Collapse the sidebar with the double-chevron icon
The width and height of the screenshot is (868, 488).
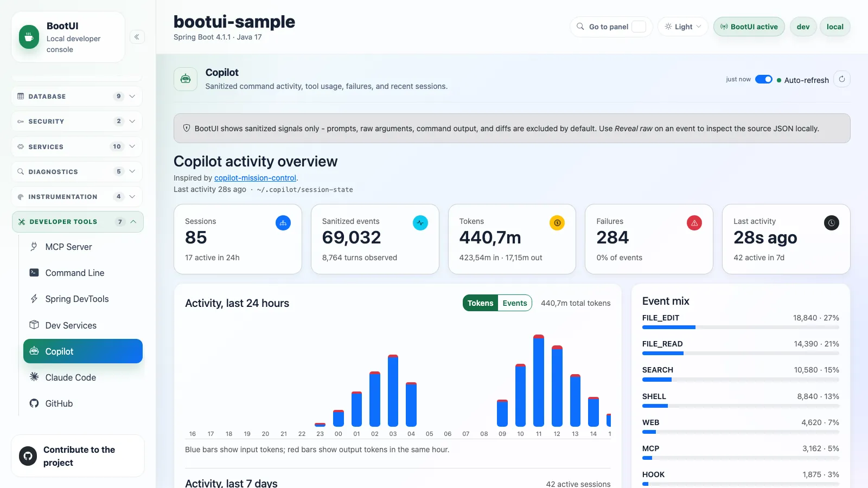pos(137,37)
